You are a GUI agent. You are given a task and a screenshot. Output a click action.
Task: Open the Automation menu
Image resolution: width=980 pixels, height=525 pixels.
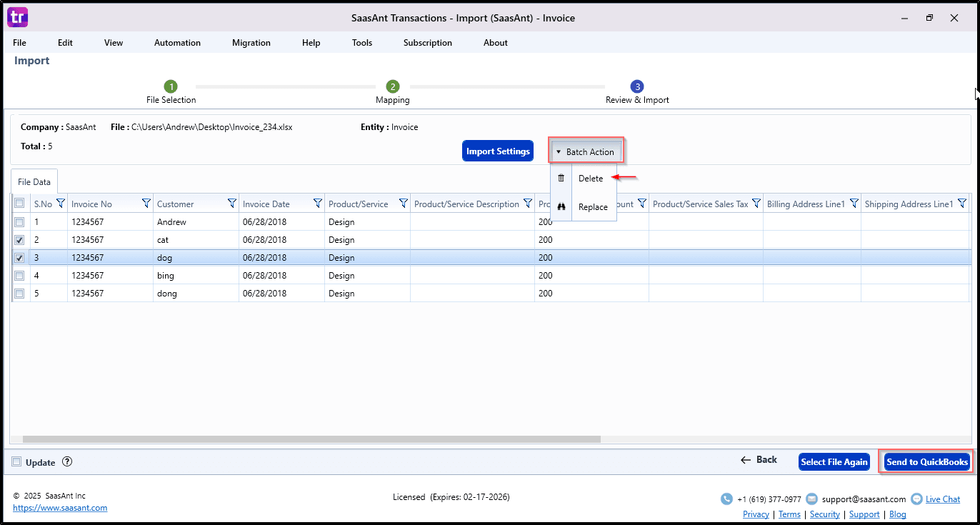tap(177, 43)
